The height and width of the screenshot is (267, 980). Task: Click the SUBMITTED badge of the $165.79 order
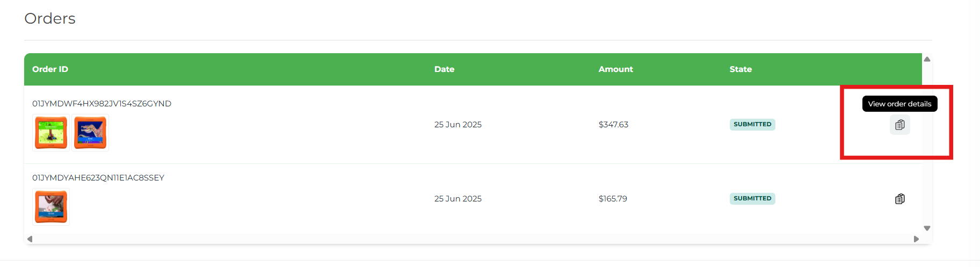click(x=752, y=198)
